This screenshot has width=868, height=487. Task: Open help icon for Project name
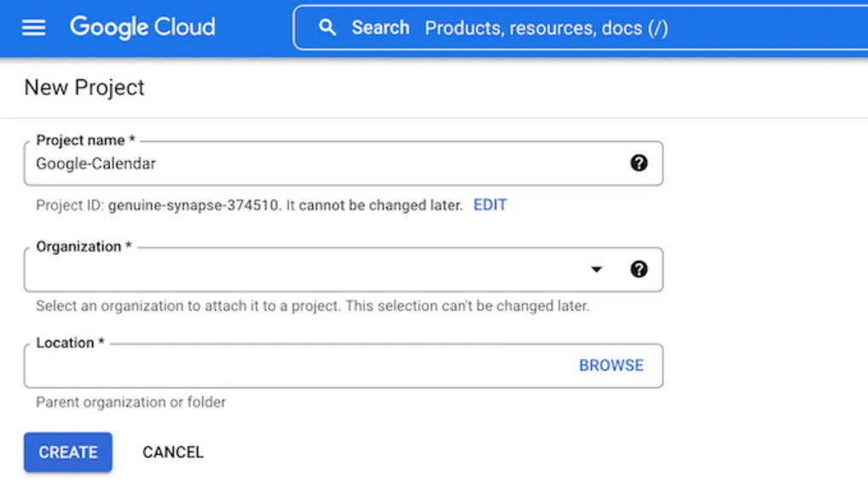click(639, 163)
